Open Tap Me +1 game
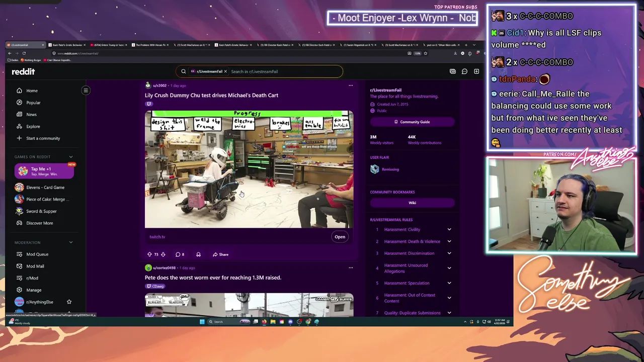 44,171
